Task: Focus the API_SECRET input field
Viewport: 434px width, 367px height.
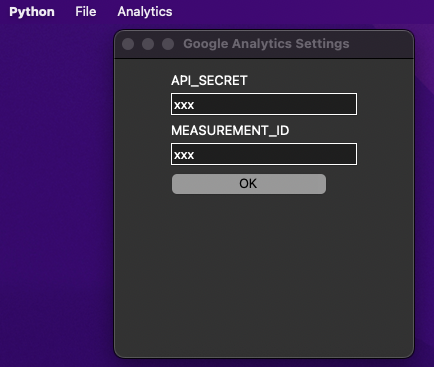Action: click(x=264, y=104)
